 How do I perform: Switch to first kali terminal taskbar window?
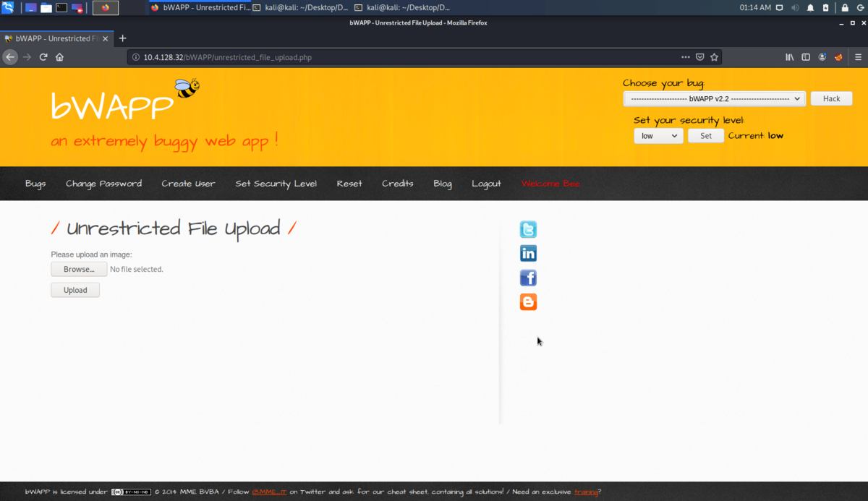299,8
